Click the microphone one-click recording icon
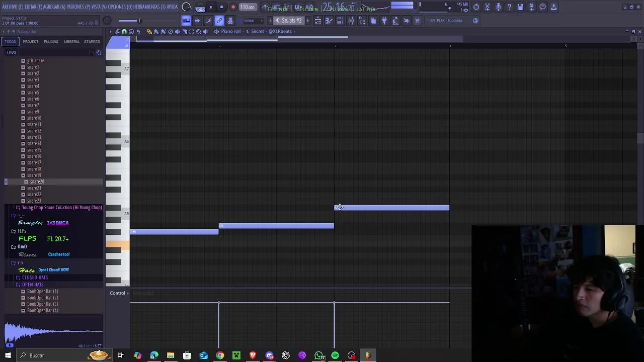The width and height of the screenshot is (644, 362). click(x=498, y=7)
